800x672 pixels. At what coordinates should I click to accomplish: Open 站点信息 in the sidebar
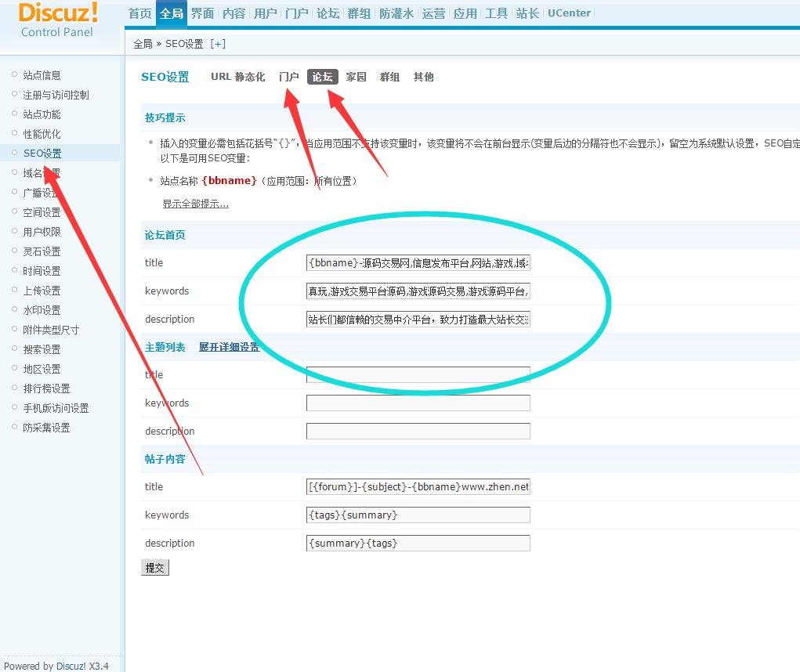(x=42, y=75)
